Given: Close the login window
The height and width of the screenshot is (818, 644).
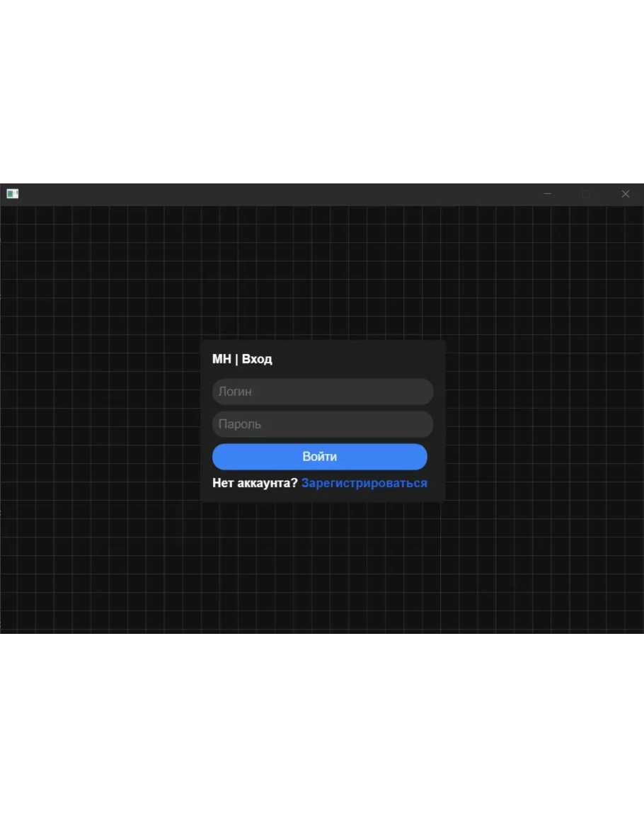Looking at the screenshot, I should click(x=625, y=194).
